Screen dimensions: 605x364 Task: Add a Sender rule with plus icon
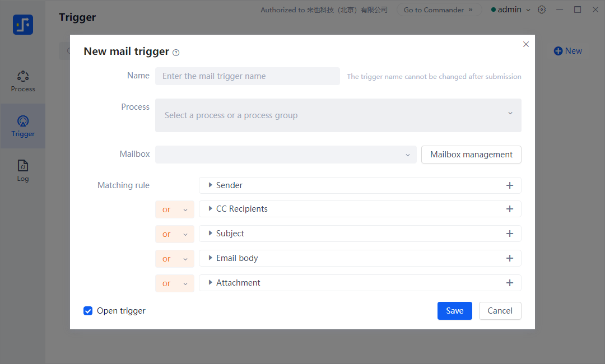point(509,185)
